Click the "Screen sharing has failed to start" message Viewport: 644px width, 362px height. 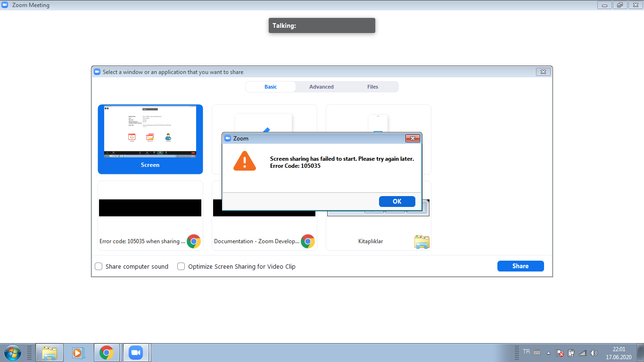click(x=342, y=159)
